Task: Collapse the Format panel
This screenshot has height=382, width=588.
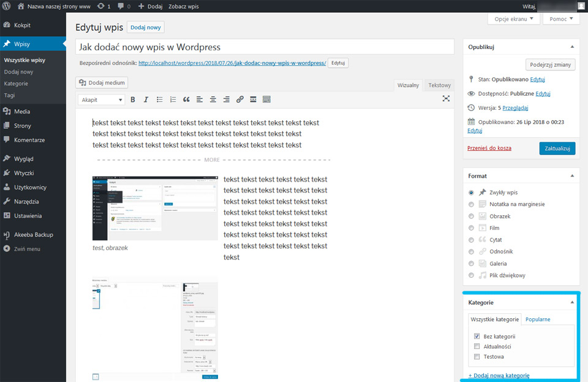Action: [x=572, y=176]
